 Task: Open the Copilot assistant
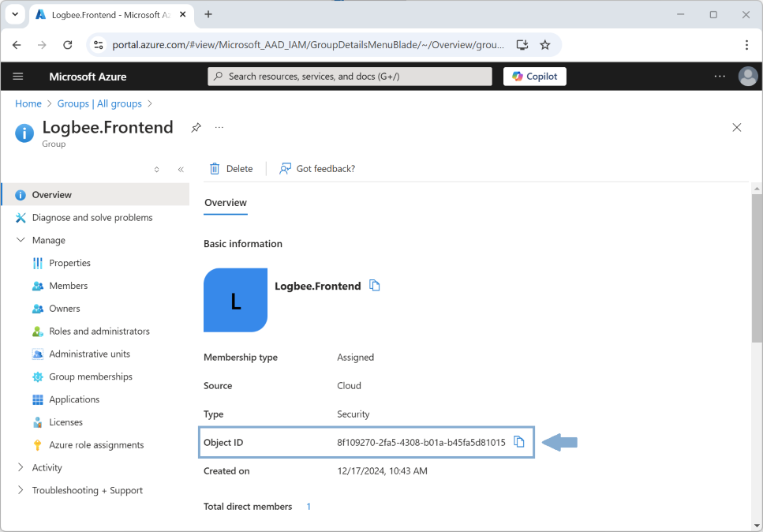(x=535, y=77)
